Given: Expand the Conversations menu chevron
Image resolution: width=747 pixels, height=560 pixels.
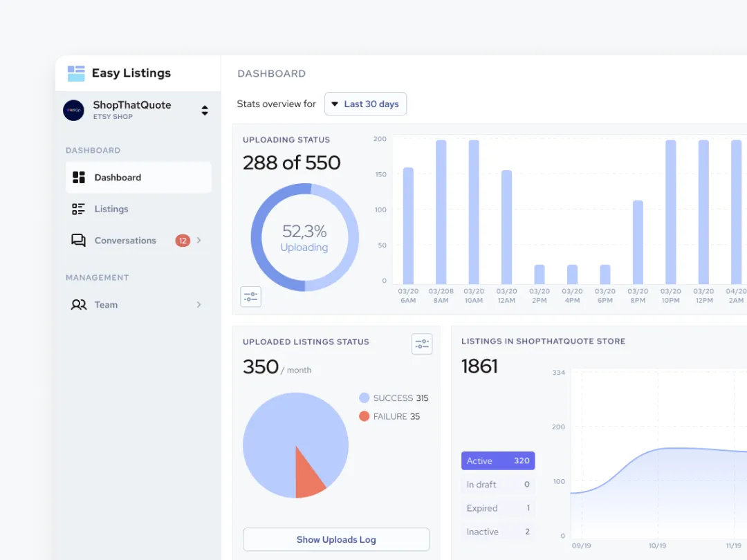Looking at the screenshot, I should 199,240.
